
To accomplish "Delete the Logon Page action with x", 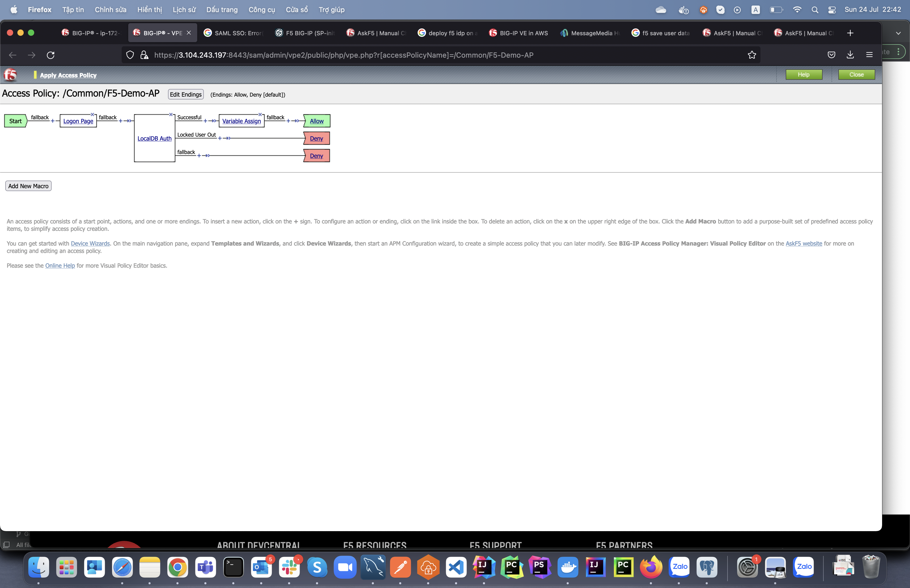I will 92,114.
